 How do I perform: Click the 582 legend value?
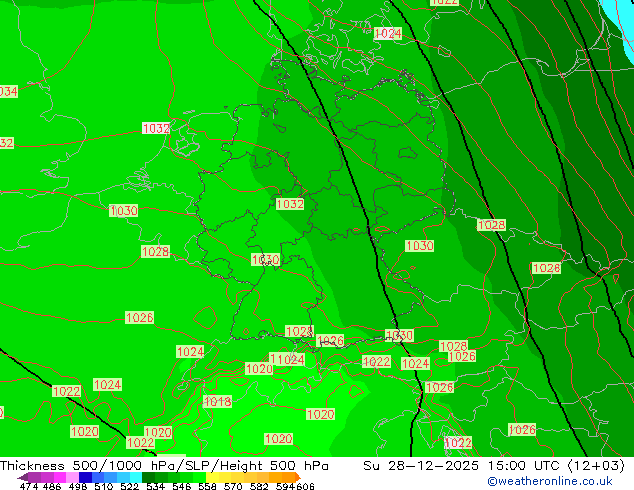point(259,486)
